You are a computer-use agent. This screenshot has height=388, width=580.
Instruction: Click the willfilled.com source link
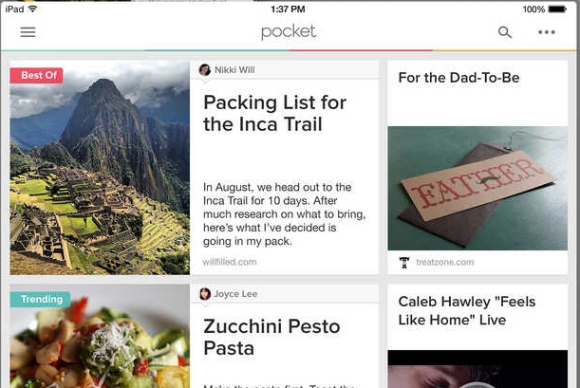(x=229, y=262)
